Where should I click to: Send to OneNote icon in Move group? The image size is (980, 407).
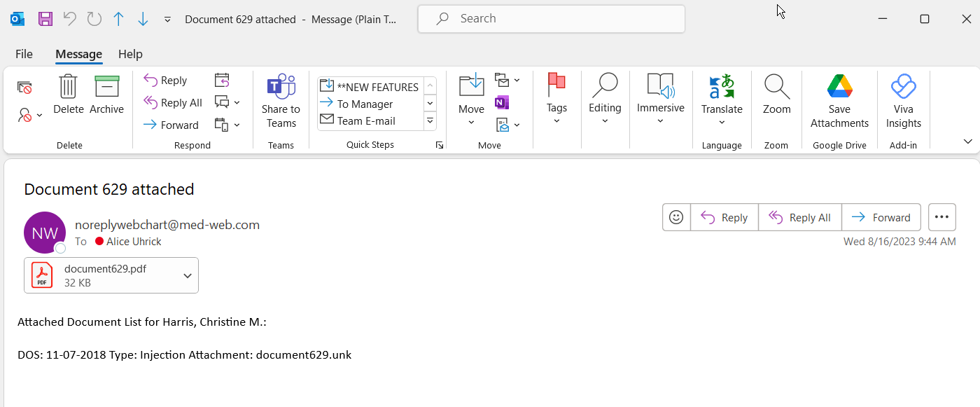pos(501,103)
